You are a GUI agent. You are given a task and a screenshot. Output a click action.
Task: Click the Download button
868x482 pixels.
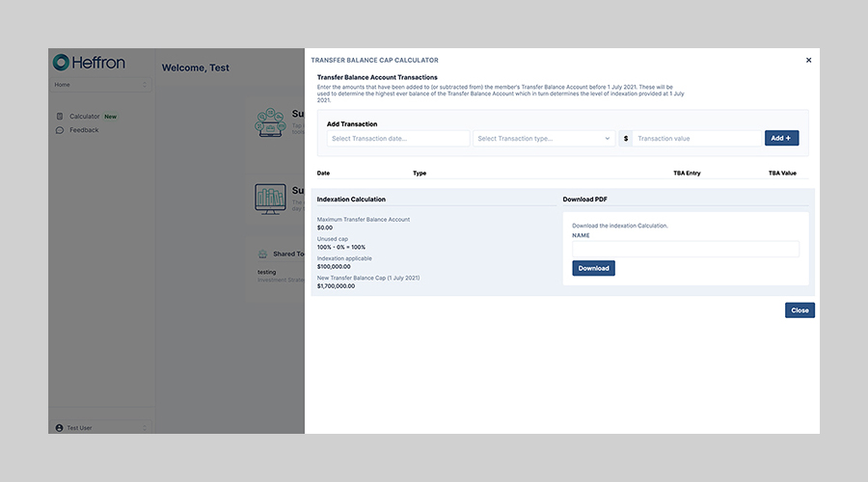coord(593,268)
